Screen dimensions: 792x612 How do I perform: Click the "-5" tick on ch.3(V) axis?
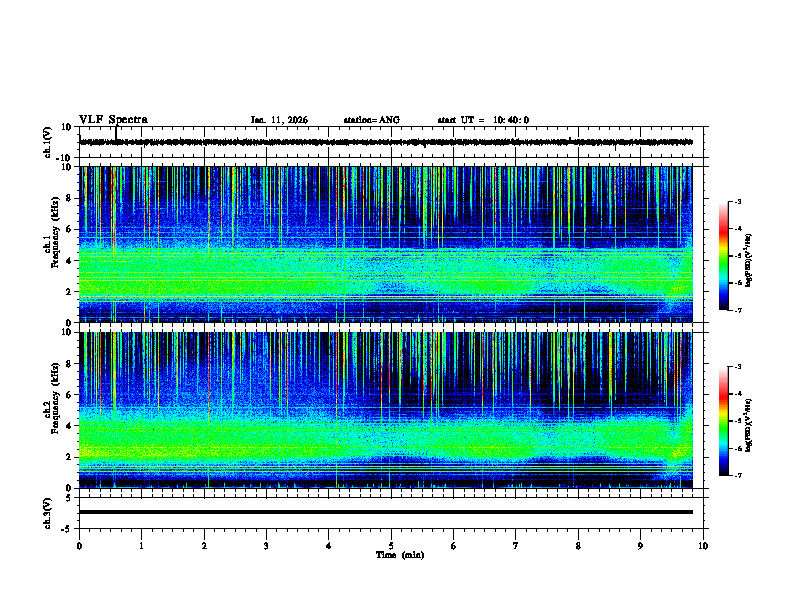click(67, 529)
